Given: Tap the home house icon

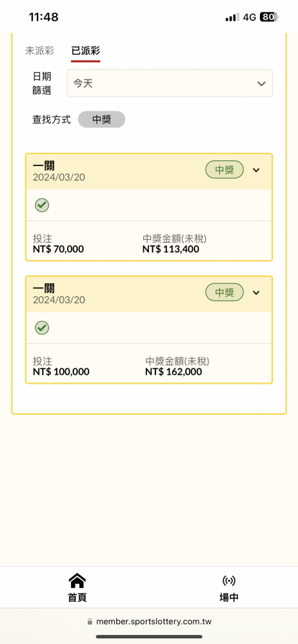Looking at the screenshot, I should pyautogui.click(x=77, y=581).
